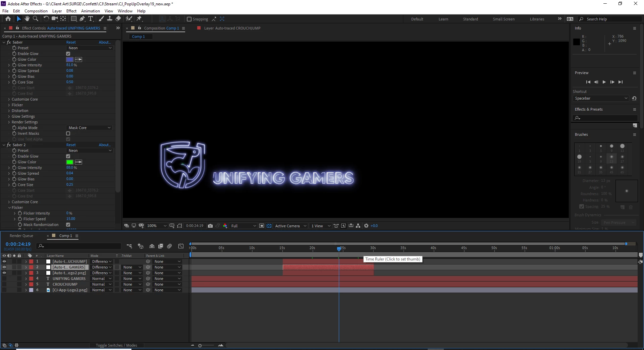
Task: Toggle transparency grid in composition viewer
Action: (x=269, y=226)
